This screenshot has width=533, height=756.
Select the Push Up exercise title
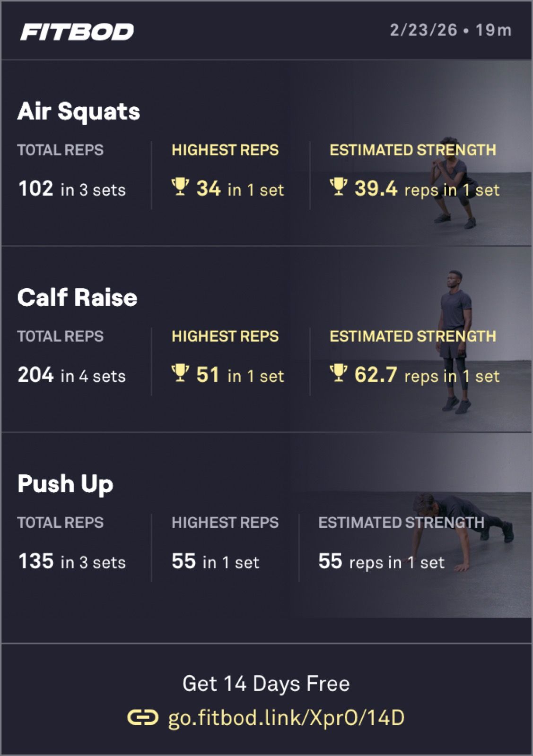pyautogui.click(x=65, y=484)
